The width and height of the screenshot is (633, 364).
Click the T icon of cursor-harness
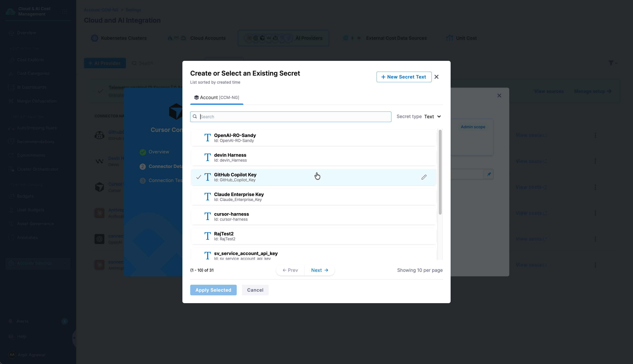tap(207, 216)
